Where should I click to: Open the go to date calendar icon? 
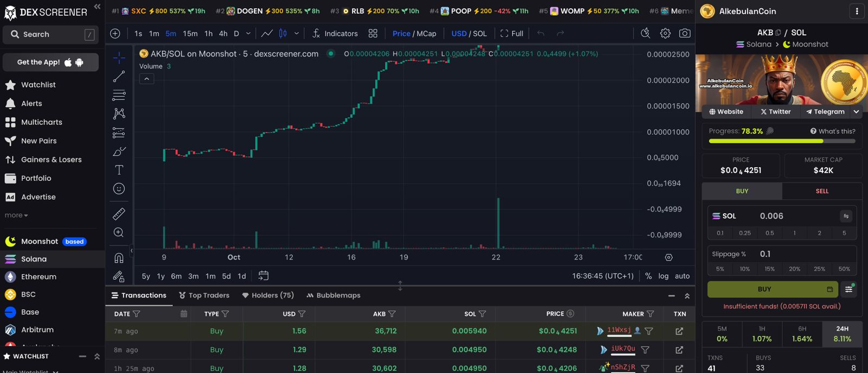pyautogui.click(x=264, y=276)
